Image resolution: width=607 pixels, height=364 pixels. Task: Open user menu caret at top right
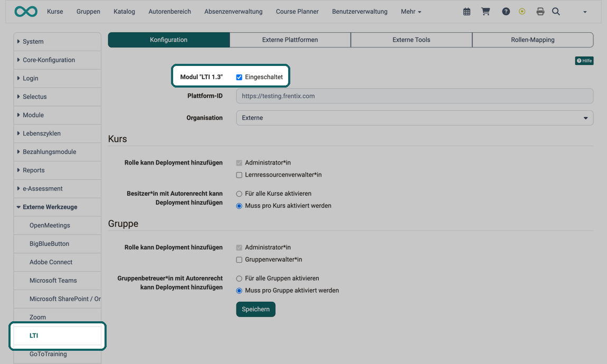tap(585, 12)
